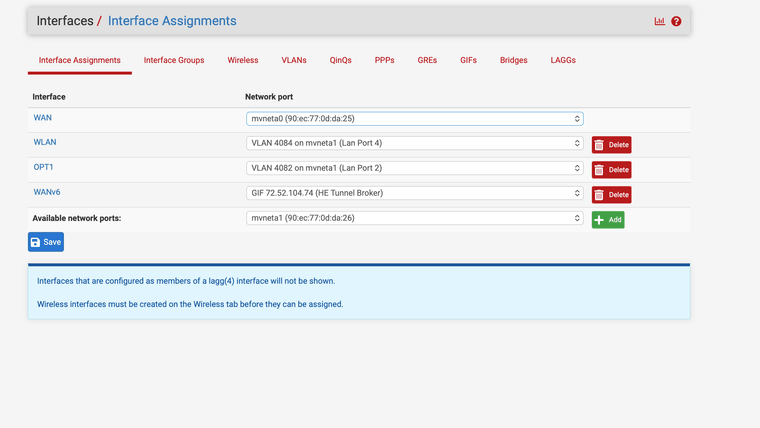Go to the Wireless tab
This screenshot has width=760, height=428.
(243, 60)
